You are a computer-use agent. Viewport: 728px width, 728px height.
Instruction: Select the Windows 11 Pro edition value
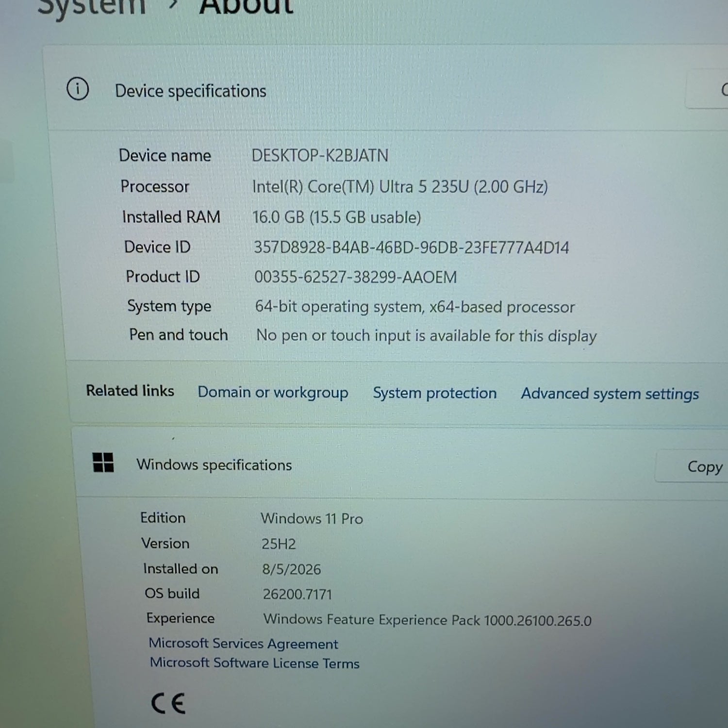tap(312, 519)
